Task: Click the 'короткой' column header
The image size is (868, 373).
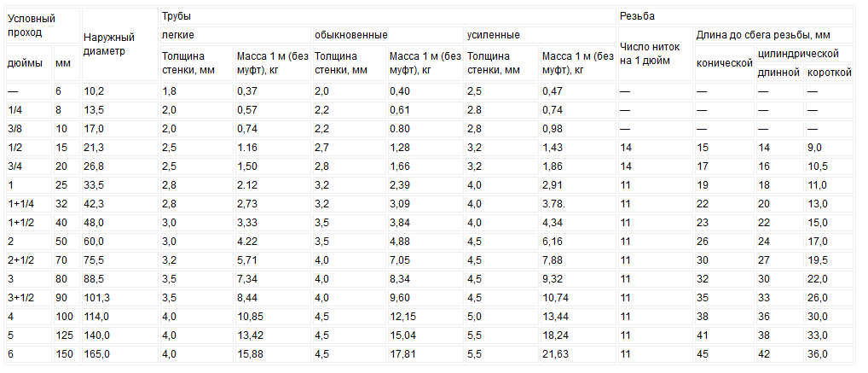Action: pyautogui.click(x=828, y=73)
